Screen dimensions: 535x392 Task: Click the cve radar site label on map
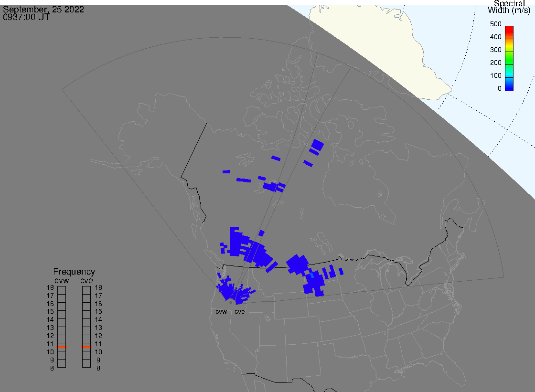coord(239,312)
